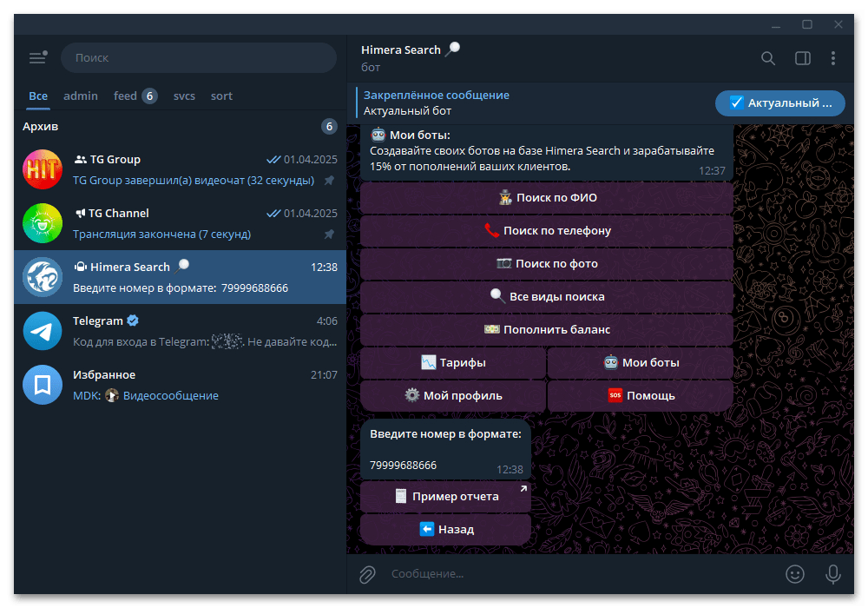868x608 pixels.
Task: Click the Telegram verified badge
Action: click(133, 321)
